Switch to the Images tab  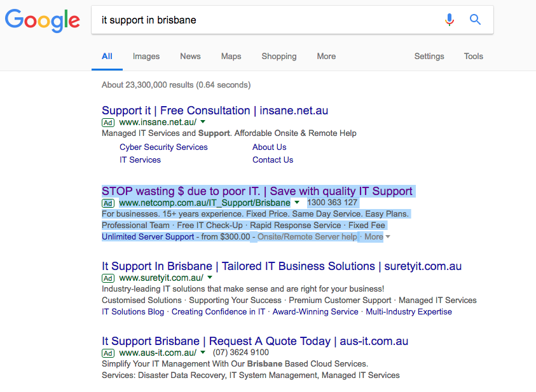tap(146, 57)
